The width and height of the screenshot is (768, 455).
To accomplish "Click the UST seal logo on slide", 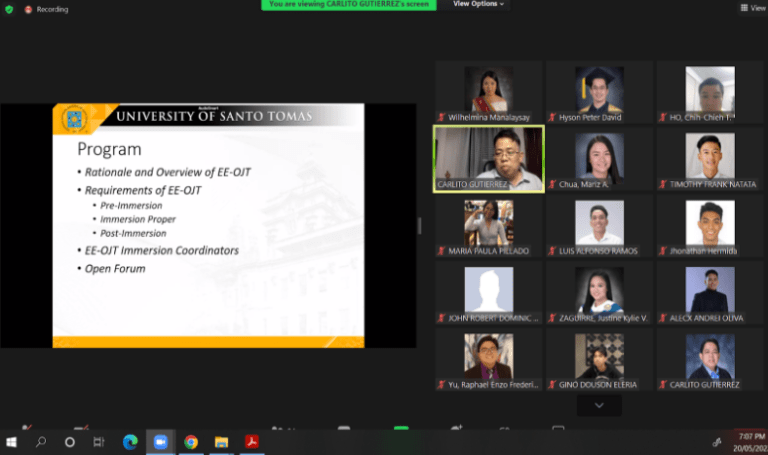I will point(74,119).
